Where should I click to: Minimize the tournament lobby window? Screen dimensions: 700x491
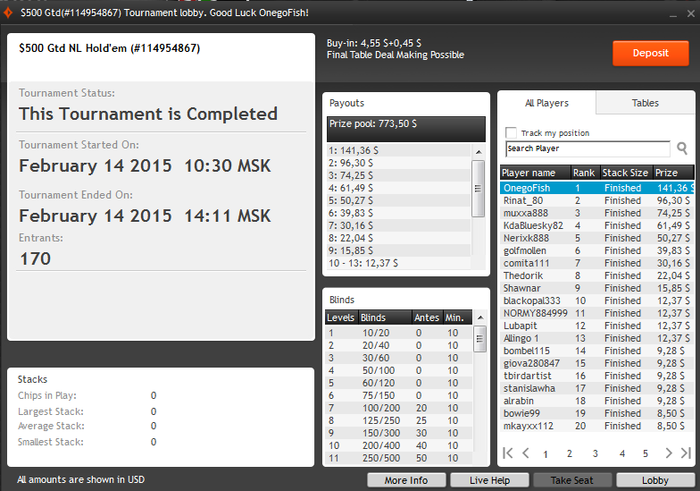[x=673, y=15]
